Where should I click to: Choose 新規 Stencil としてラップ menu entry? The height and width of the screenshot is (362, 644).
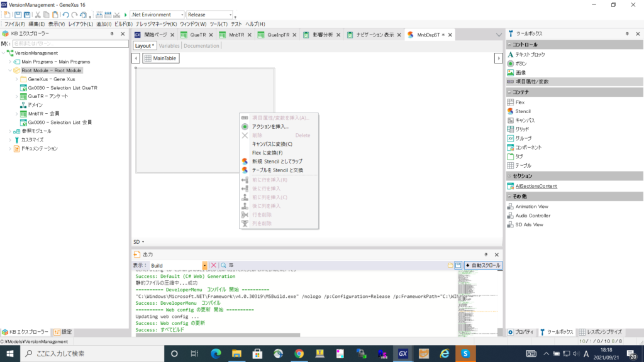click(x=279, y=162)
